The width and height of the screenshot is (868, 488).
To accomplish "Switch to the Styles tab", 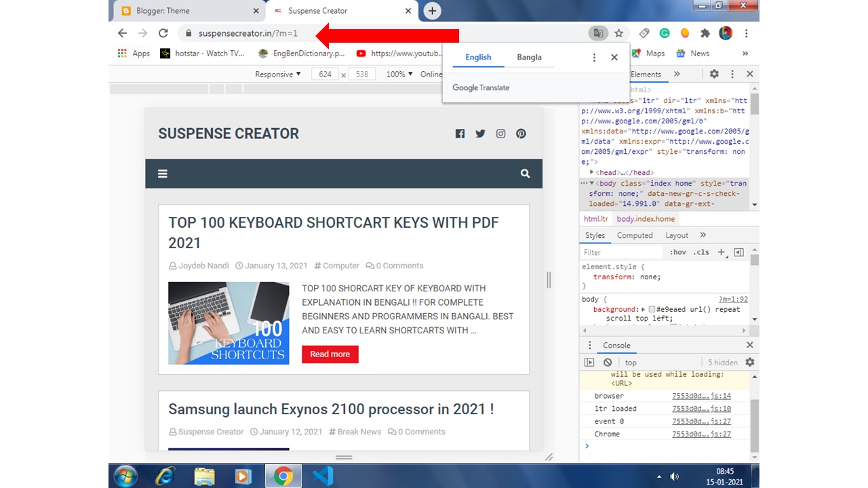I will (595, 235).
